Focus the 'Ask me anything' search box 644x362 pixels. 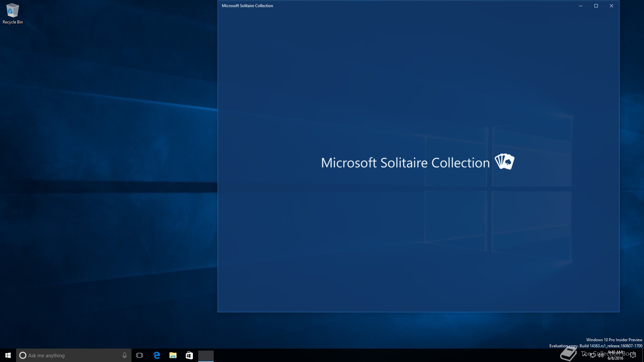tap(74, 355)
